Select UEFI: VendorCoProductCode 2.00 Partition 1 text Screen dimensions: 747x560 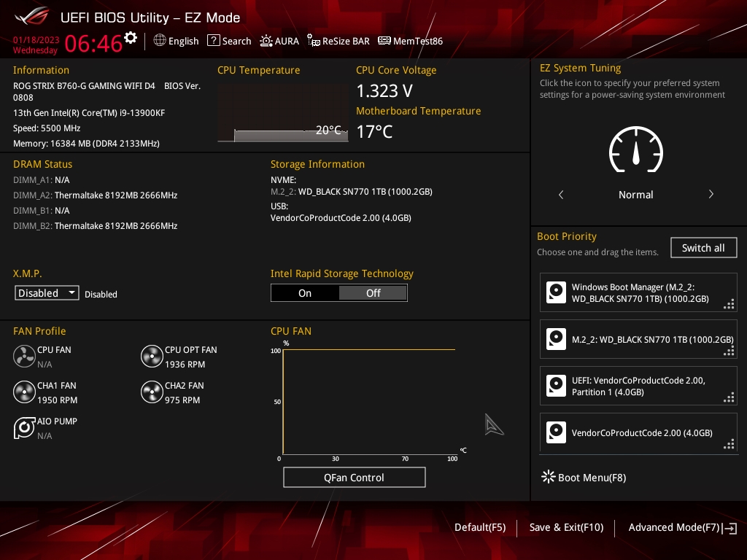[x=638, y=386]
